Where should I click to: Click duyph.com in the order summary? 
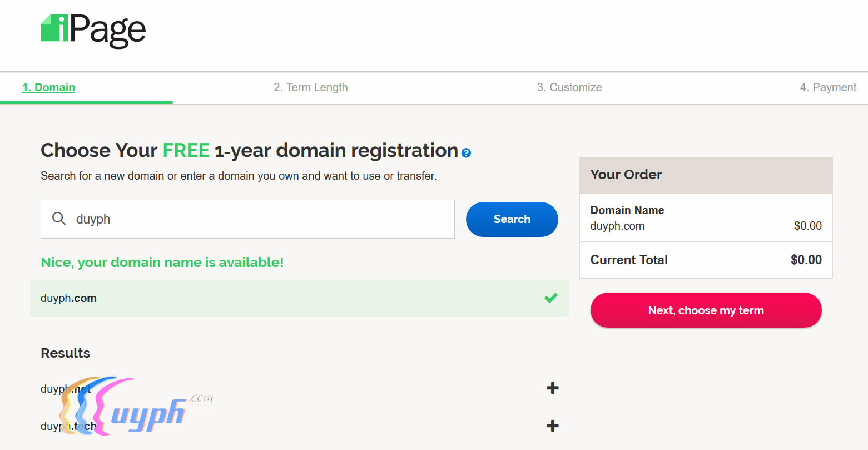(x=617, y=226)
